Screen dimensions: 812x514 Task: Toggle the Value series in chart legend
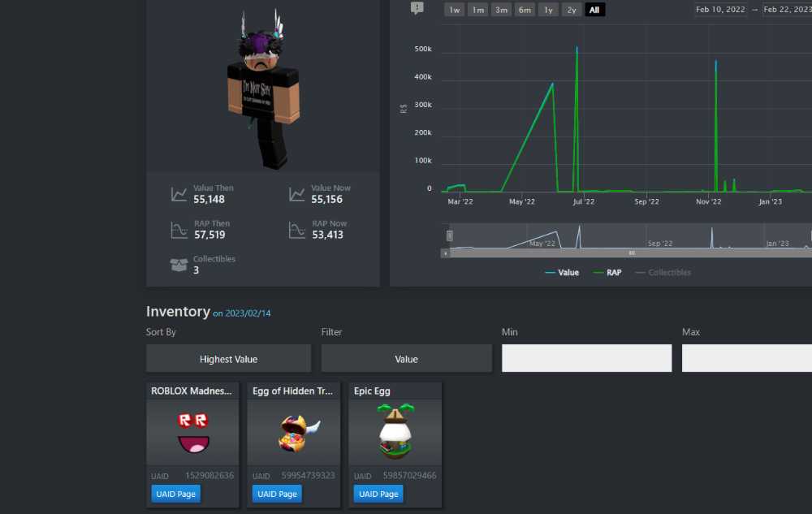click(x=562, y=273)
